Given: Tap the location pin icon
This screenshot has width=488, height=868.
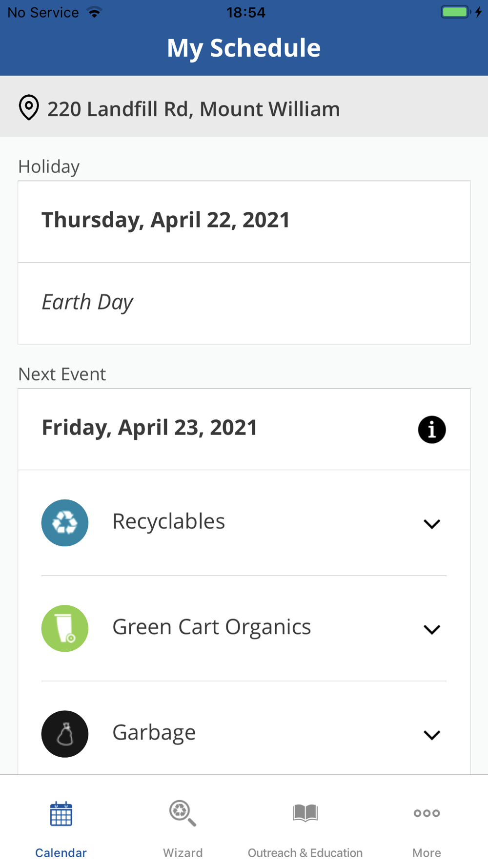Looking at the screenshot, I should pyautogui.click(x=29, y=107).
